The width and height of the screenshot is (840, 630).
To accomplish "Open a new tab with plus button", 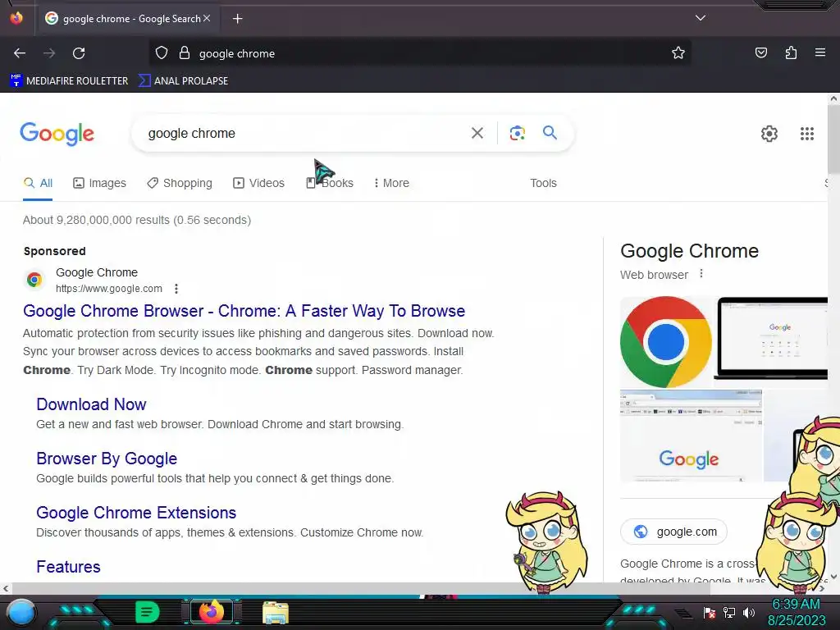I will coord(237,19).
